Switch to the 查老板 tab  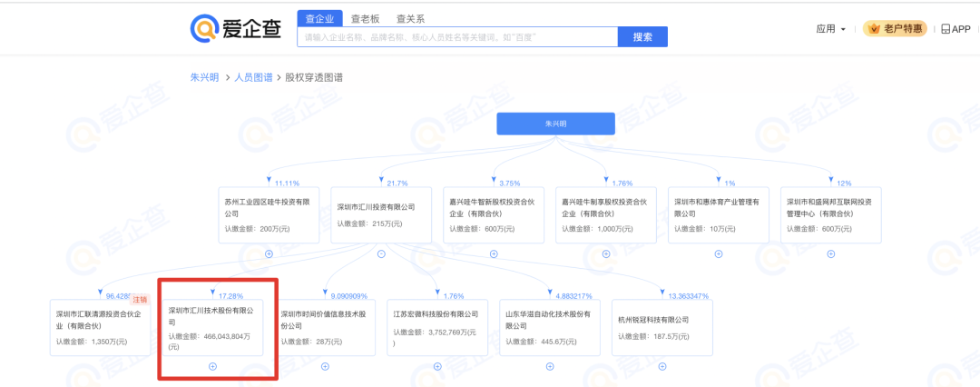click(x=365, y=19)
